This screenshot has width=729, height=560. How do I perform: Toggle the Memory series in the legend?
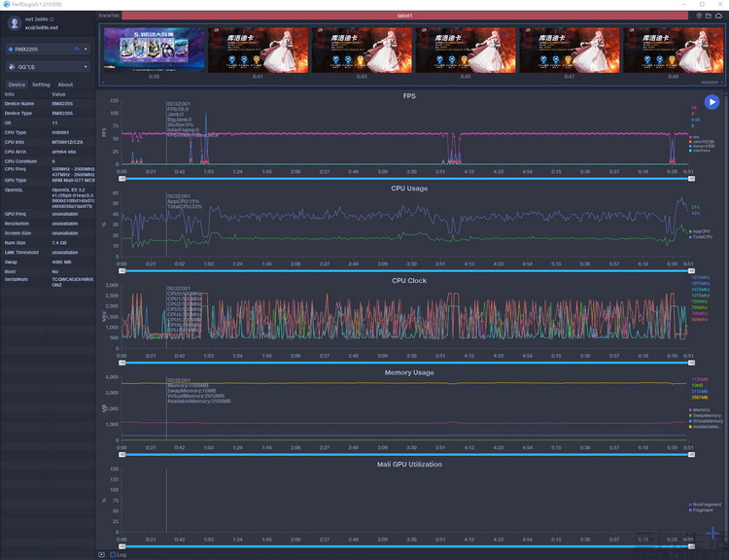click(699, 409)
